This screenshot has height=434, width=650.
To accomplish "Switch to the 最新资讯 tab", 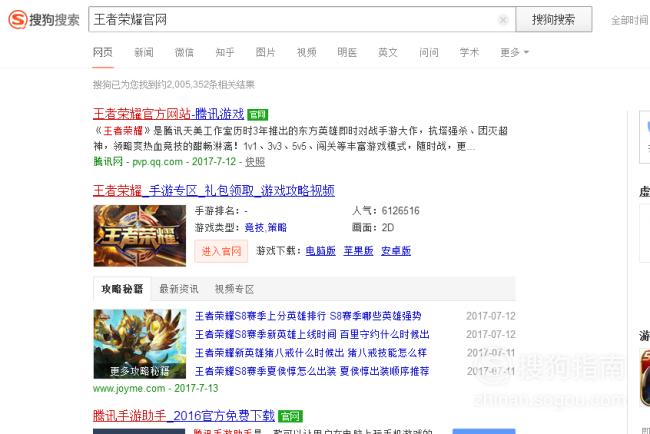I will 179,289.
